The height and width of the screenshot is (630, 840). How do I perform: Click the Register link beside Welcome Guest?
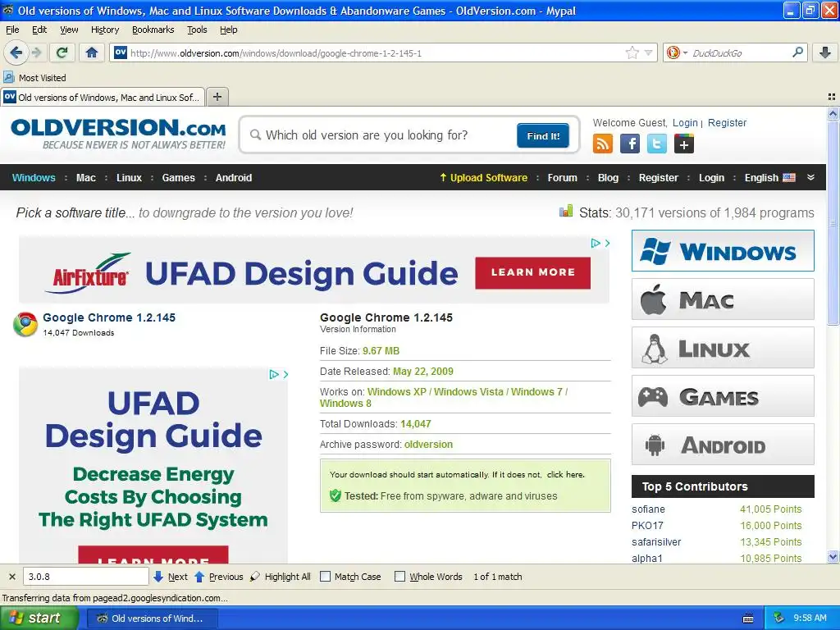tap(727, 123)
